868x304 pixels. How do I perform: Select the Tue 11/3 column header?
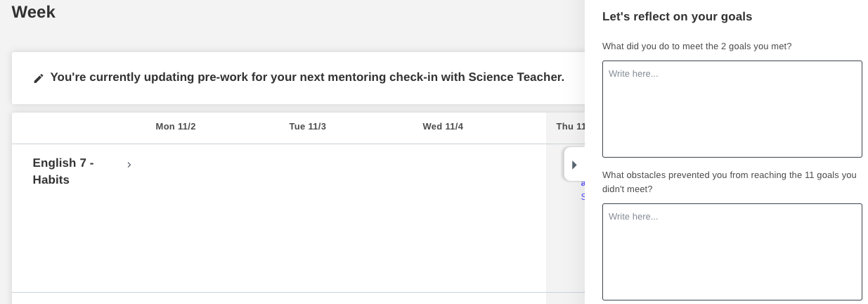coord(307,127)
